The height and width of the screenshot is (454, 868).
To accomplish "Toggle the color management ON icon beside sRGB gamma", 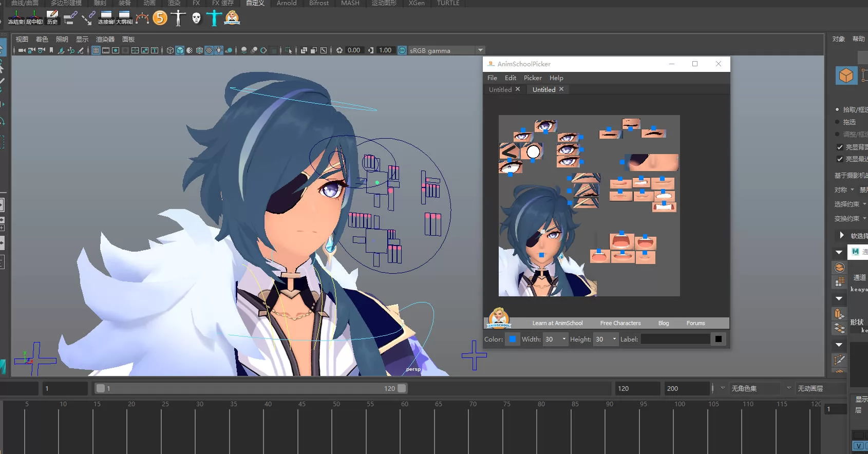I will click(402, 50).
